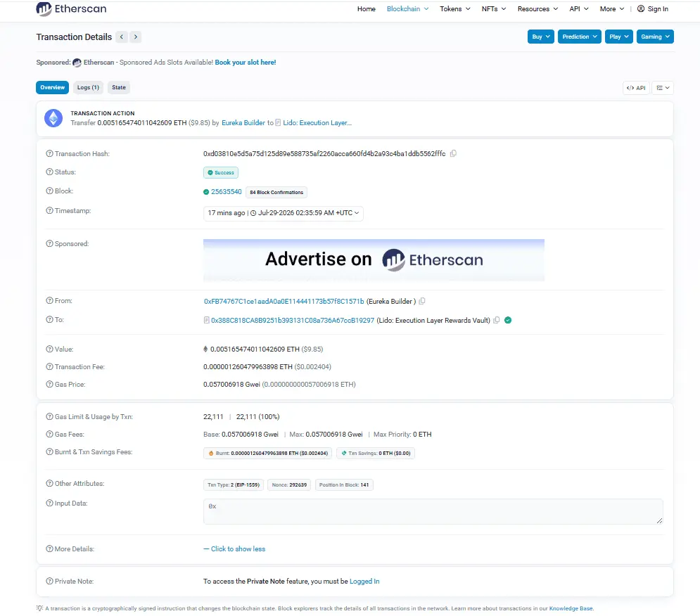Click the Ethereum diamond icon in Transaction Action
Viewport: 700px width, 616px height.
coord(53,118)
